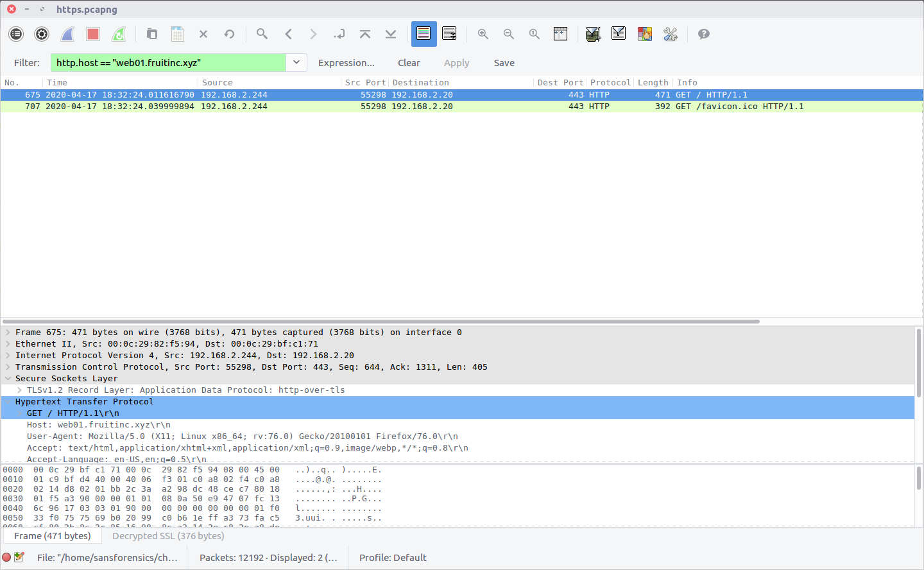This screenshot has height=570, width=924.
Task: Select the Frame (471 bytes) tab
Action: 53,536
